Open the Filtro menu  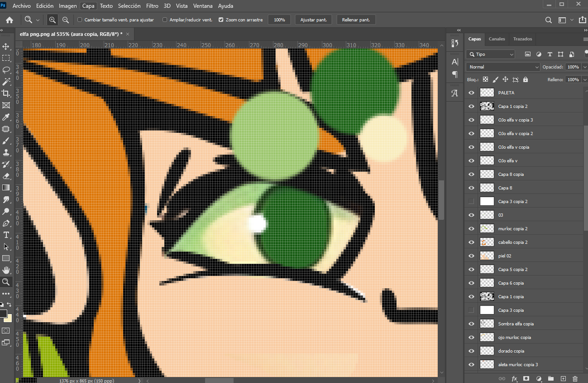[x=152, y=6]
